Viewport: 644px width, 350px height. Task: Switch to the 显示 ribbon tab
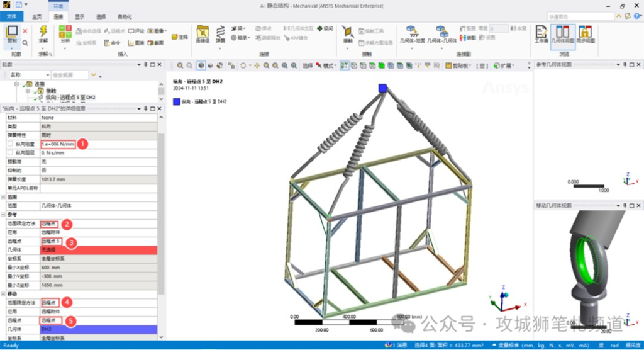tap(80, 16)
